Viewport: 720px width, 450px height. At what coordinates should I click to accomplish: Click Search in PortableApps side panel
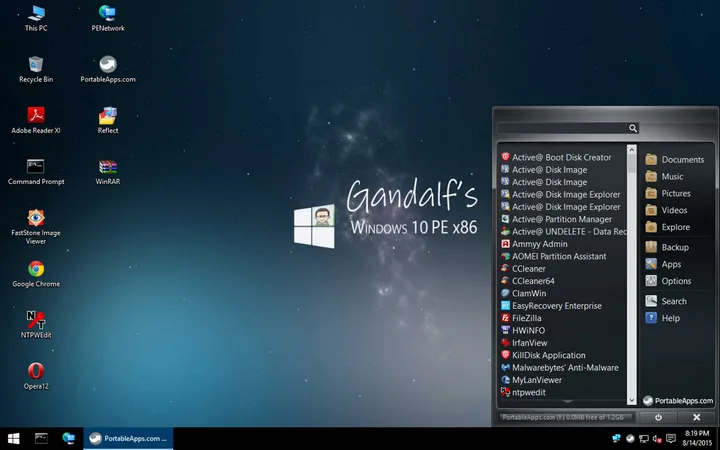click(x=666, y=301)
